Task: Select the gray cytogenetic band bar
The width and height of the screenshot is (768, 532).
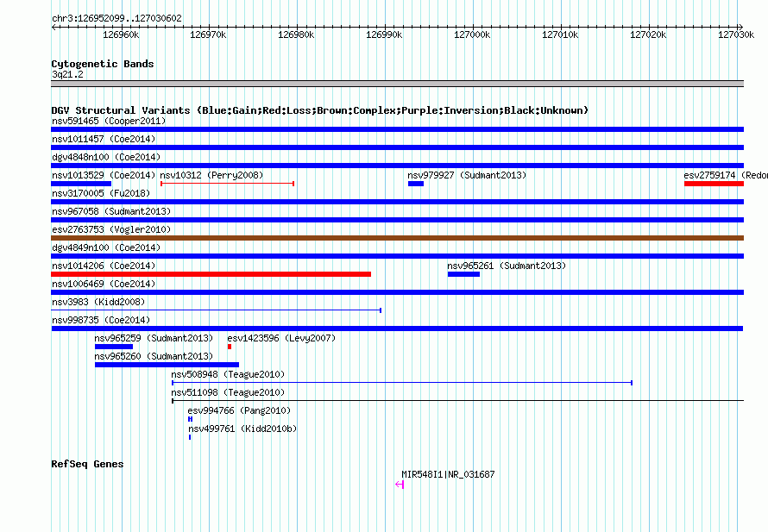Action: point(397,84)
